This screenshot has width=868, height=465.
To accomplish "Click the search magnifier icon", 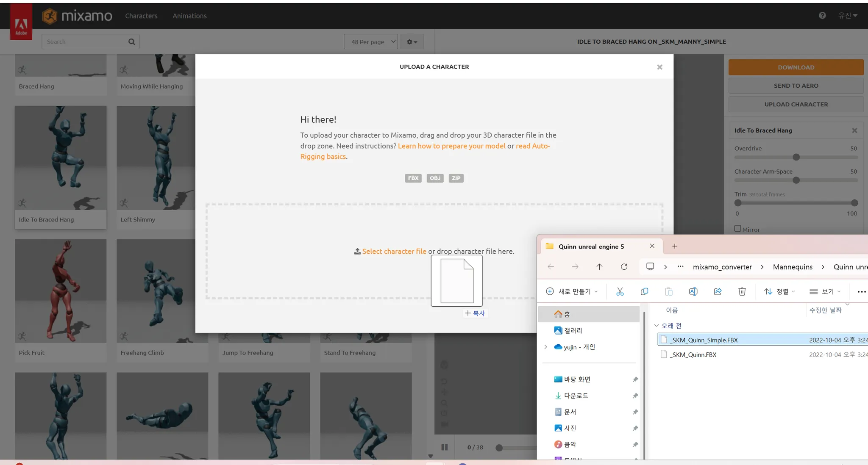I will [x=131, y=42].
